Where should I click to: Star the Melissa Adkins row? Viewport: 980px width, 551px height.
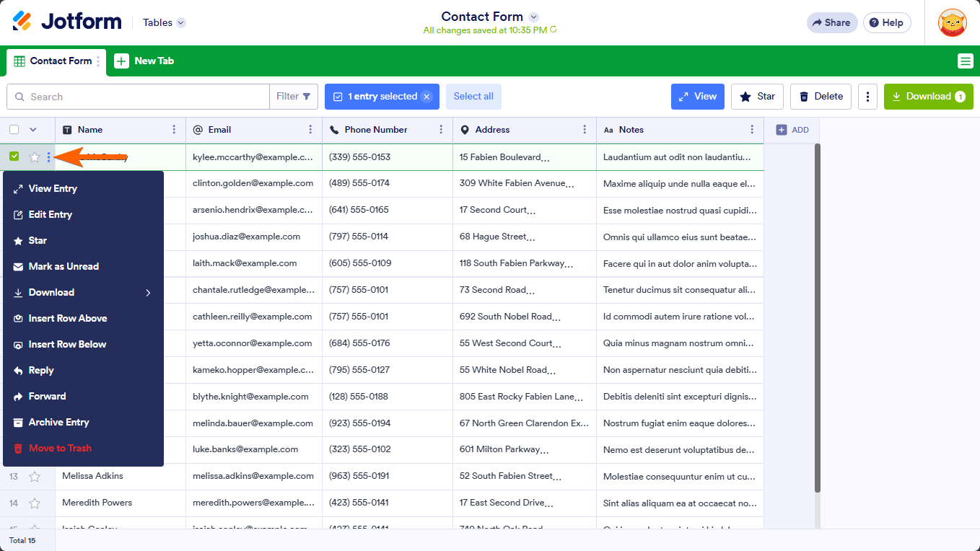pyautogui.click(x=33, y=476)
